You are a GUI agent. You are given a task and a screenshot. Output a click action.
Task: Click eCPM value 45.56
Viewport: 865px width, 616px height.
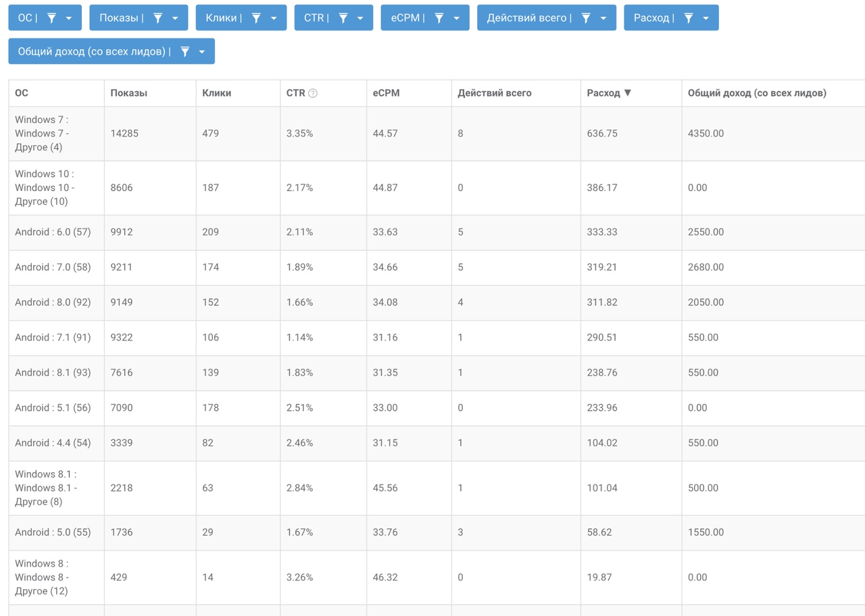(385, 488)
